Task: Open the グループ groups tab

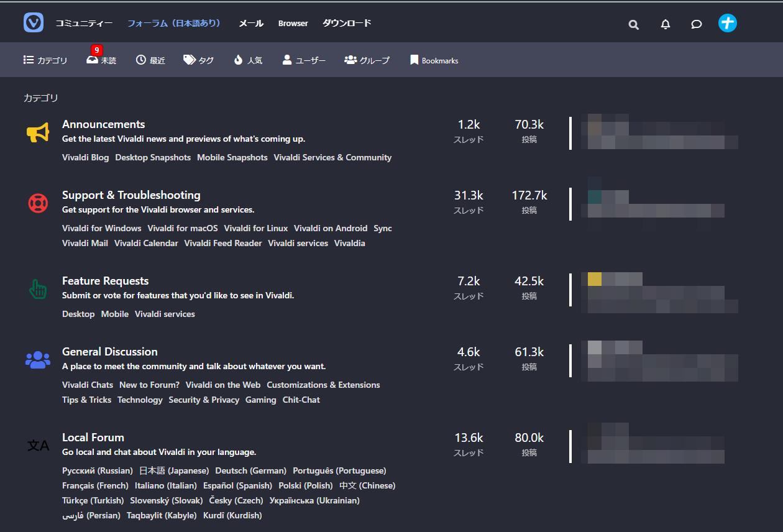Action: pos(367,60)
